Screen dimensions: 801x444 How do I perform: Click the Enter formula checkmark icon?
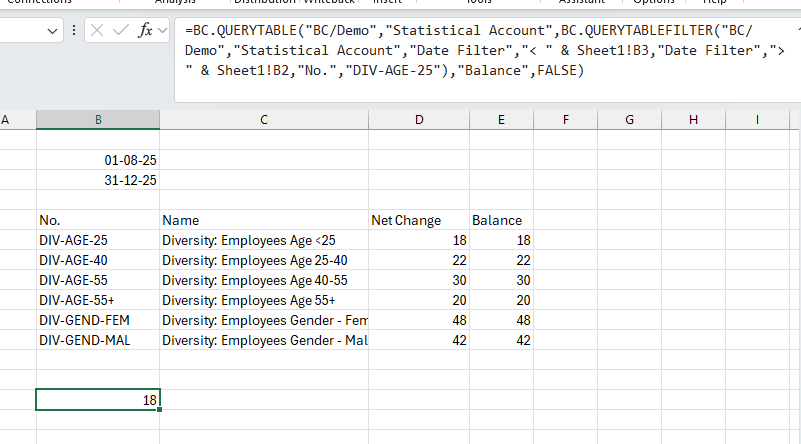pyautogui.click(x=121, y=31)
